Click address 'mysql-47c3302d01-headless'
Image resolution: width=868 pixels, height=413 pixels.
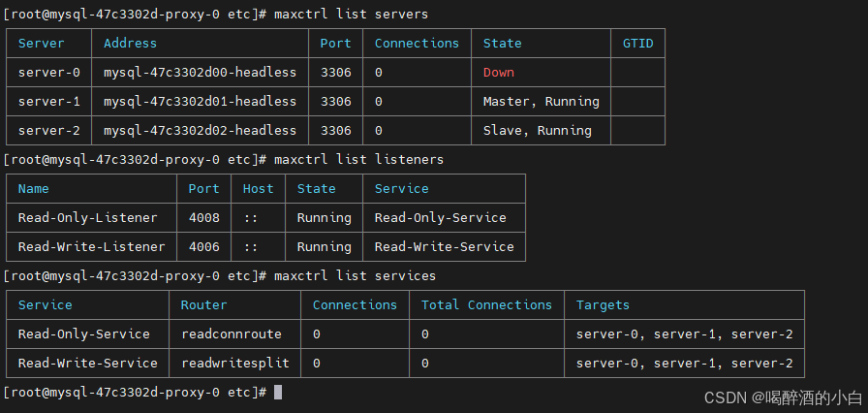click(x=200, y=102)
